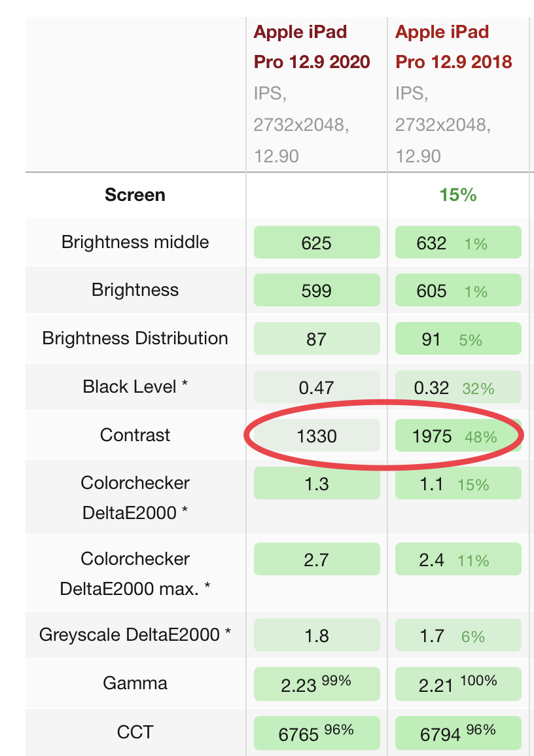Open the Apple iPad Pro 12.9 2018 link
The height and width of the screenshot is (756, 534).
click(454, 46)
